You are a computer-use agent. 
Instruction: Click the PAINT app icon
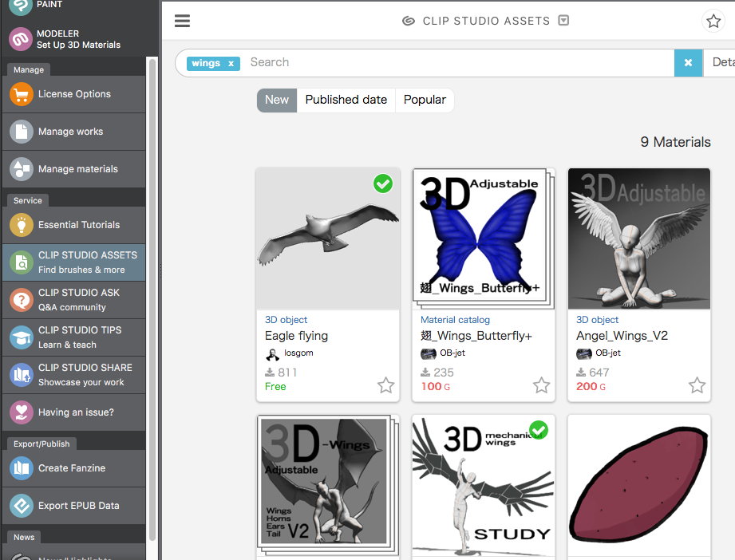tap(21, 6)
